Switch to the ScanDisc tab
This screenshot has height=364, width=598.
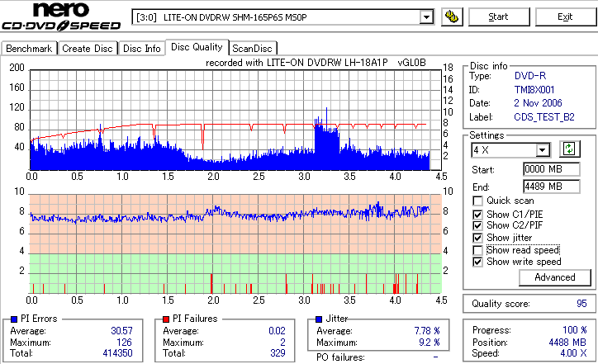[x=252, y=49]
